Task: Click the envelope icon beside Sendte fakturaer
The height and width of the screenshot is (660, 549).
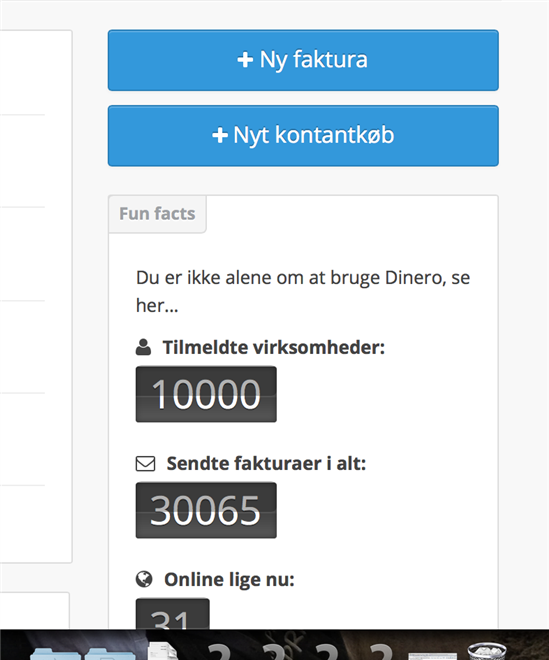Action: tap(145, 463)
